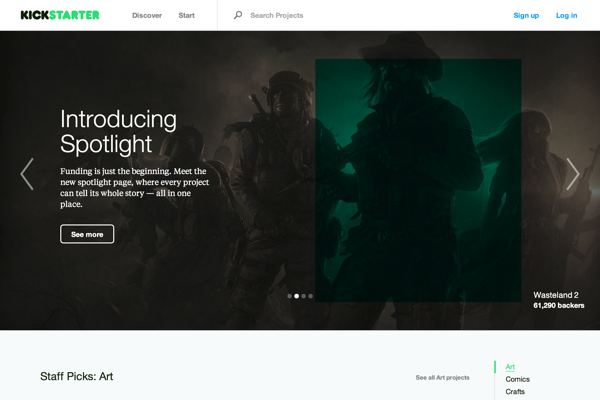This screenshot has height=400, width=600.
Task: Click the See more button
Action: (x=87, y=234)
